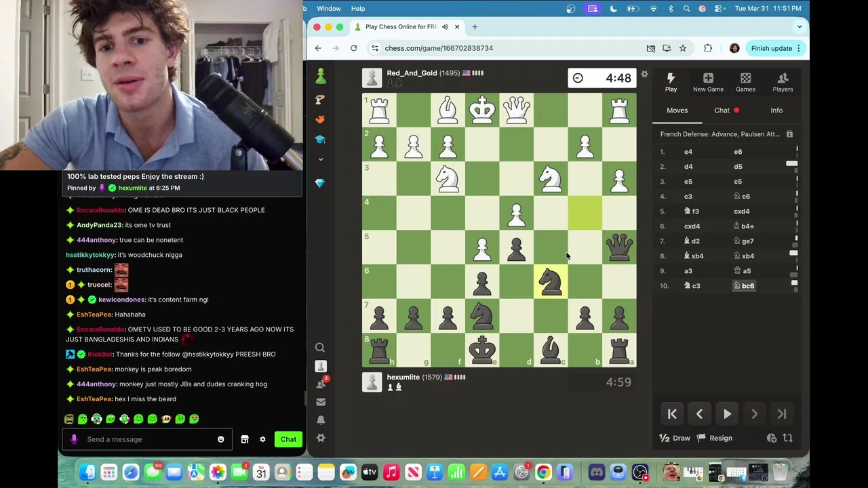
Task: Mute the Play Chess Online tab audio
Action: [445, 27]
